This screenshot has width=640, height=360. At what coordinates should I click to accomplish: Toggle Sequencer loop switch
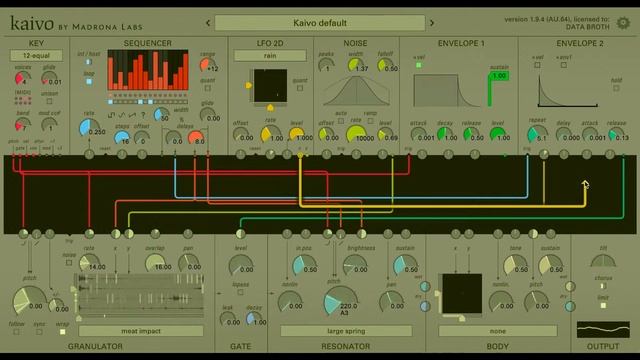(x=89, y=81)
